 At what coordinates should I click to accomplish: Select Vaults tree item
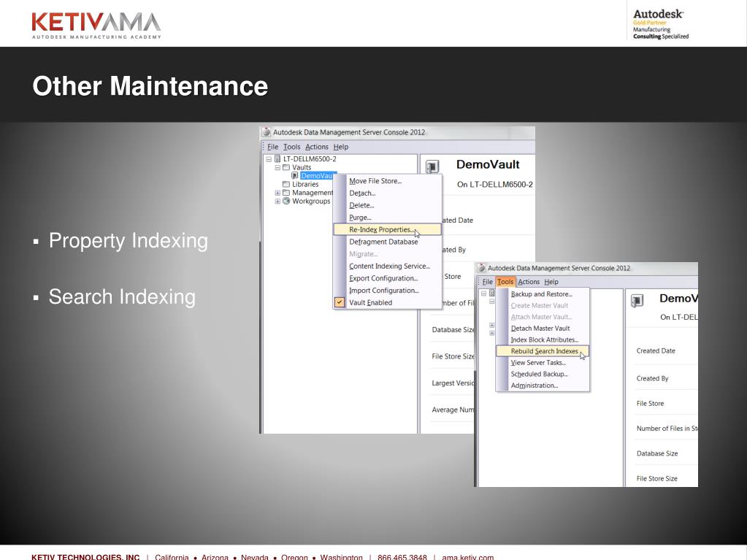coord(302,168)
